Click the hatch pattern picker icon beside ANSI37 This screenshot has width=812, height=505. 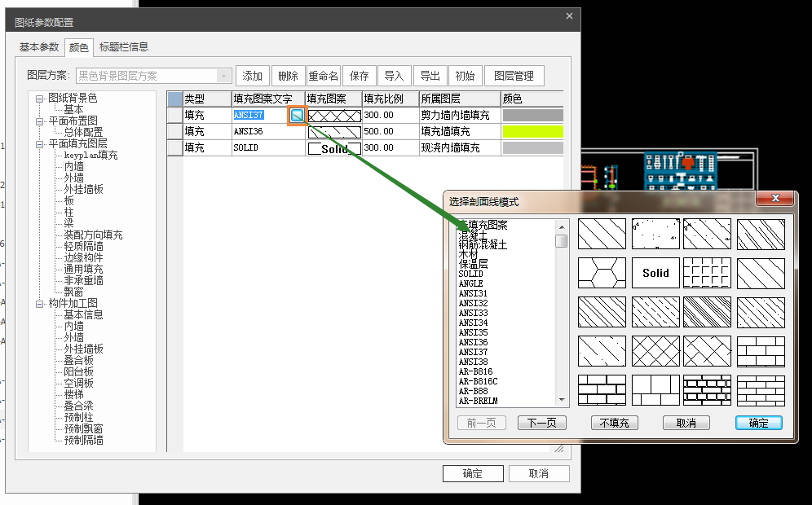click(x=298, y=116)
